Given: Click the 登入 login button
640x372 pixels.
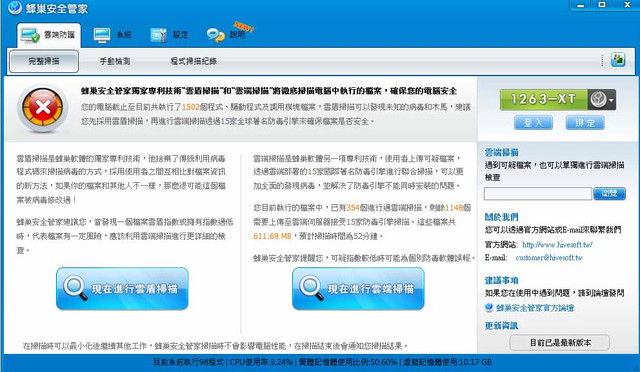Looking at the screenshot, I should point(533,123).
